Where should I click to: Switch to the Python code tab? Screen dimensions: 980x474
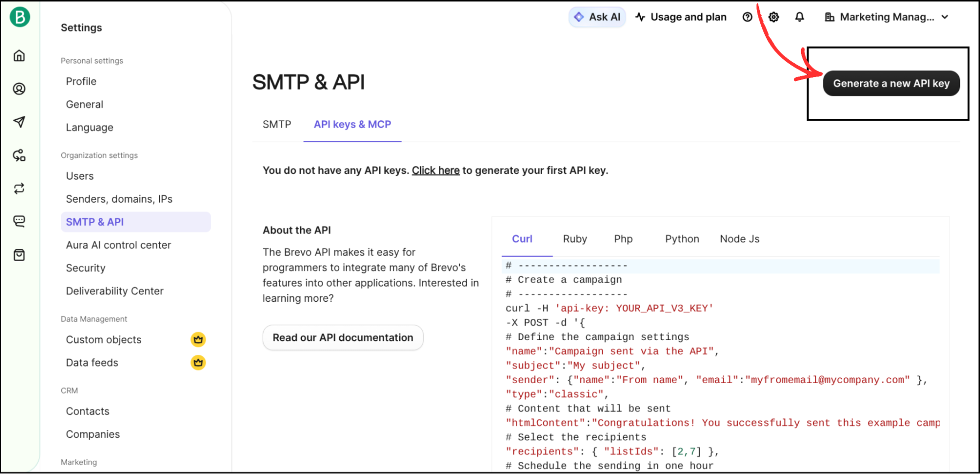(x=681, y=239)
